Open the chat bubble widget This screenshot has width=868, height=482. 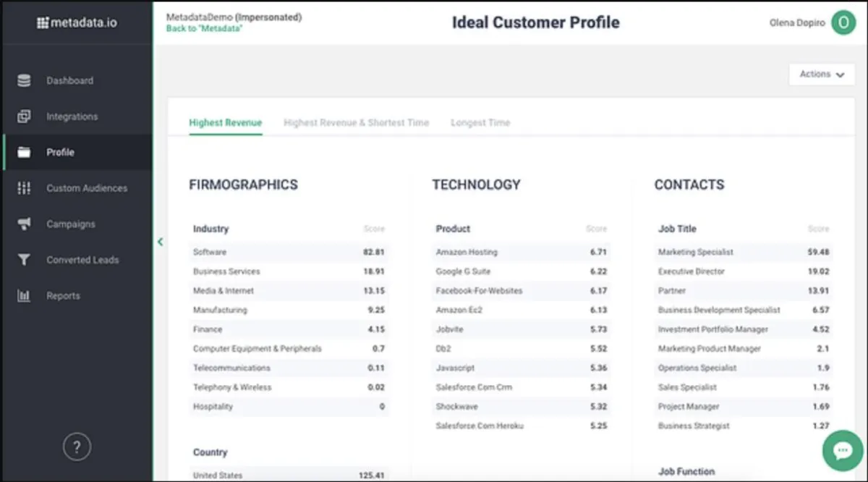tap(843, 451)
